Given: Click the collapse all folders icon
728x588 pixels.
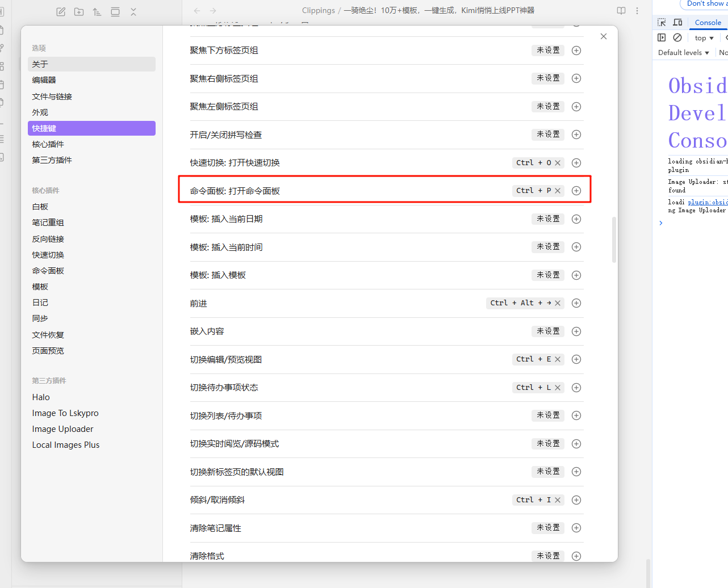Looking at the screenshot, I should pos(133,11).
